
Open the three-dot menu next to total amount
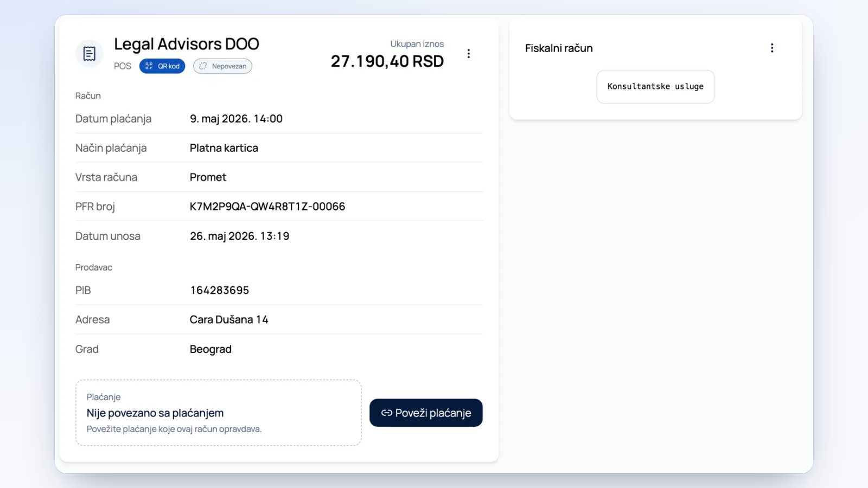click(469, 54)
